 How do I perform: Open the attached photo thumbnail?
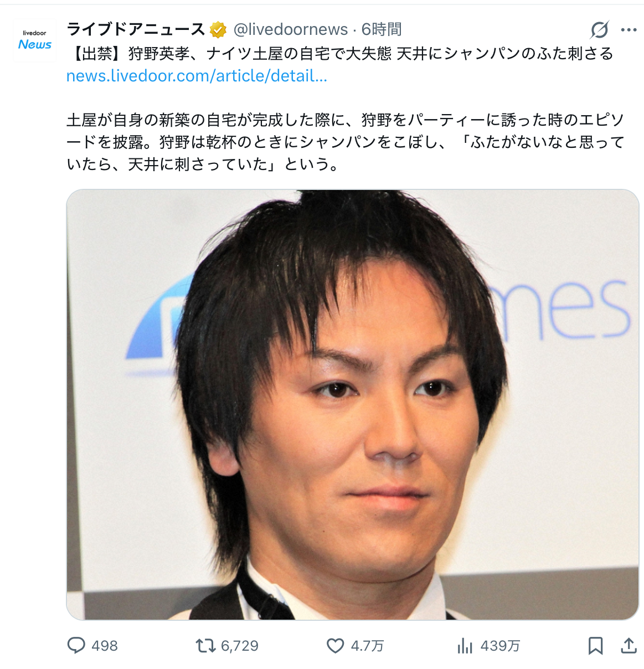pos(353,405)
